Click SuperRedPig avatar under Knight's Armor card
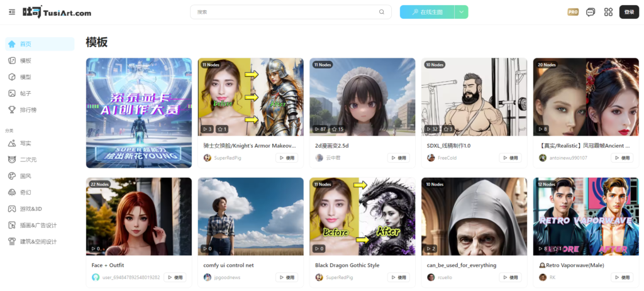Image resolution: width=644 pixels, height=291 pixels. pos(208,158)
